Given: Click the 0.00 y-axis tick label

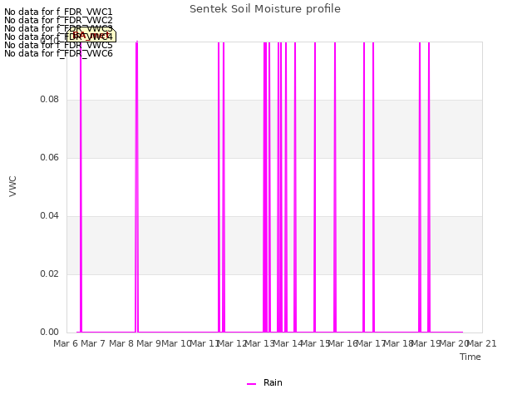Looking at the screenshot, I should click(50, 332).
